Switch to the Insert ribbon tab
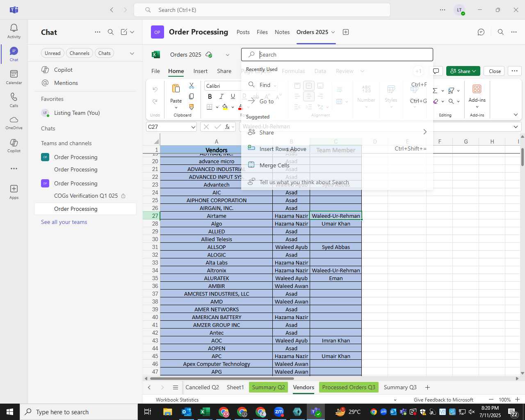 (x=200, y=71)
